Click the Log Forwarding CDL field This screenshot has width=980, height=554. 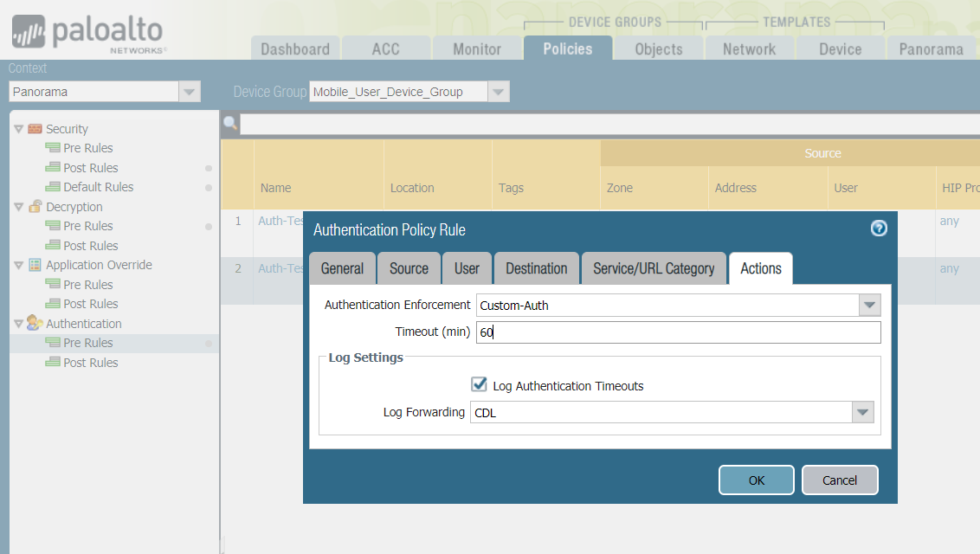pos(661,412)
